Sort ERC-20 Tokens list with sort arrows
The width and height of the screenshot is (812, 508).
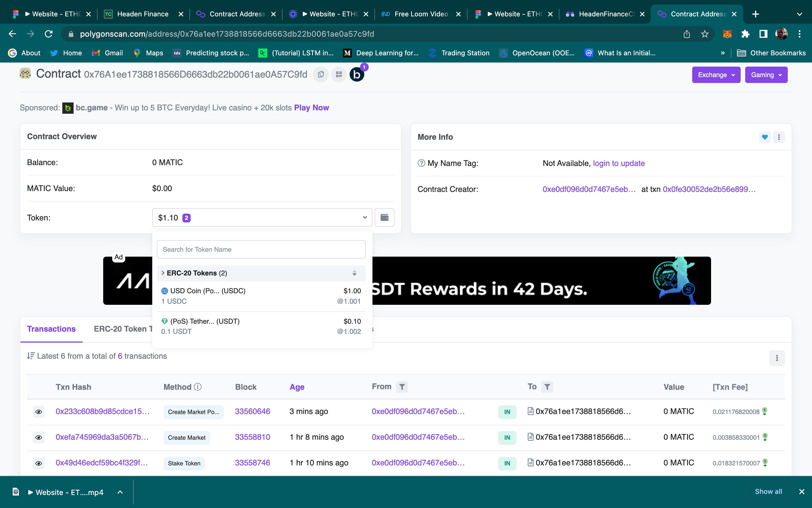pos(354,273)
